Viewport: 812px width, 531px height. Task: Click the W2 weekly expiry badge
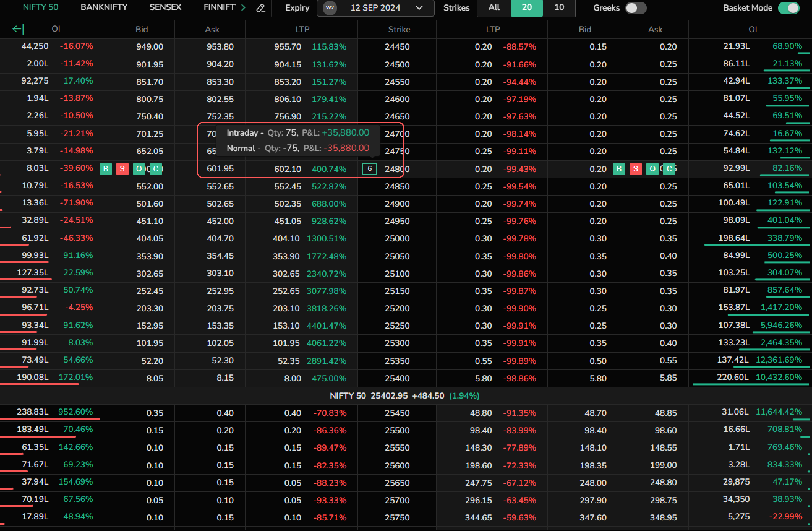(330, 7)
